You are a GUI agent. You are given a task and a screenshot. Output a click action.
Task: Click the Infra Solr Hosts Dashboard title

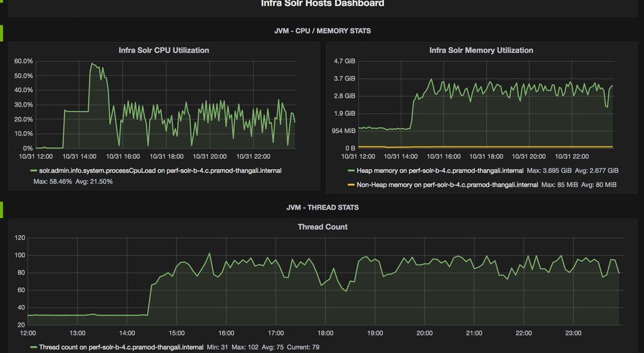(322, 4)
